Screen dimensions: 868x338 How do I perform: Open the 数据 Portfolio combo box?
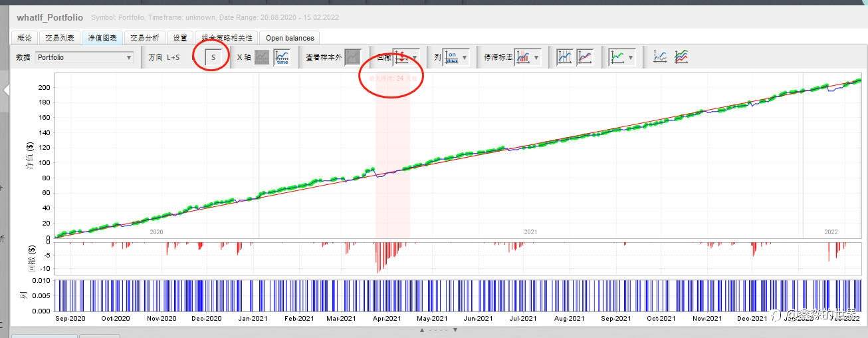pyautogui.click(x=84, y=57)
